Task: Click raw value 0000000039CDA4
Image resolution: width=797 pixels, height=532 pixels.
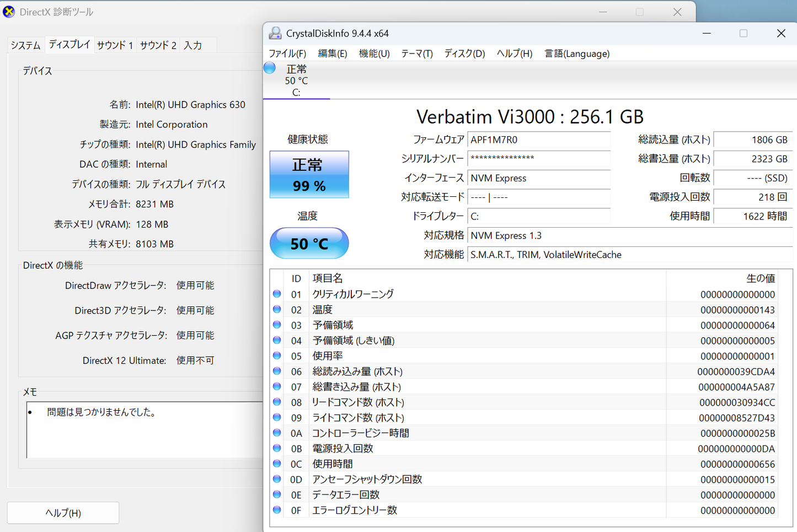Action: click(736, 372)
